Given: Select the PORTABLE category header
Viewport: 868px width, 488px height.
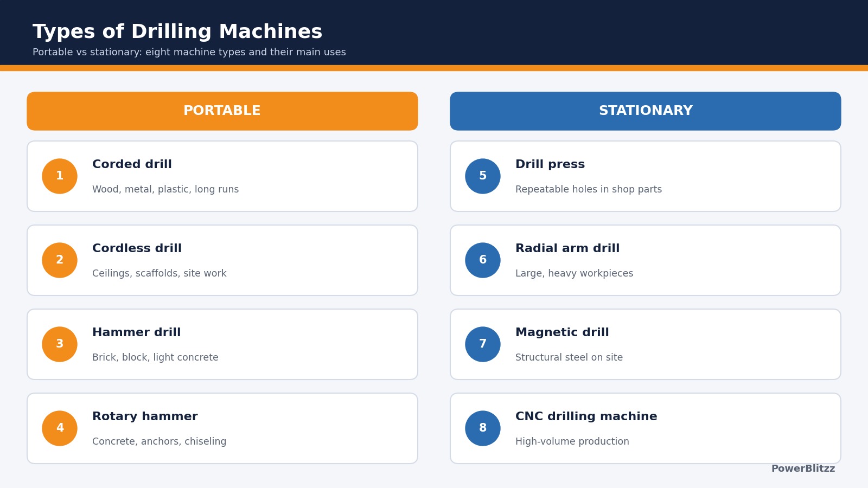Looking at the screenshot, I should 222,111.
